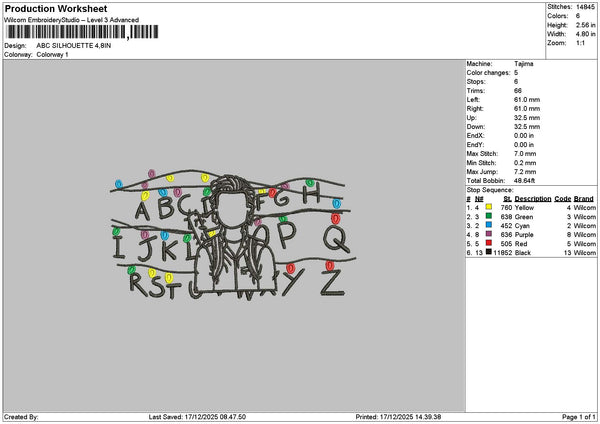Click the Stitches value 14845

585,7
